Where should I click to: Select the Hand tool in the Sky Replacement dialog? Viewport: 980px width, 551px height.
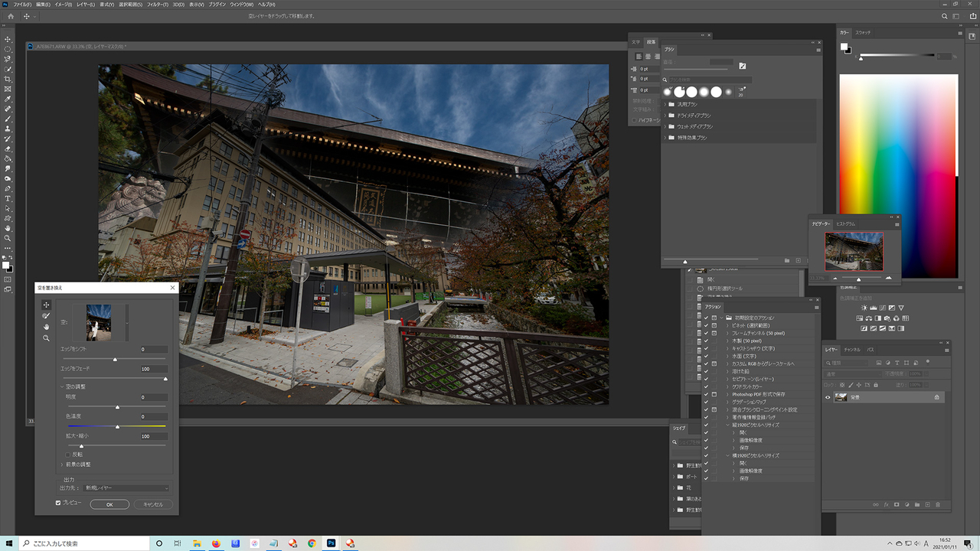(x=47, y=327)
